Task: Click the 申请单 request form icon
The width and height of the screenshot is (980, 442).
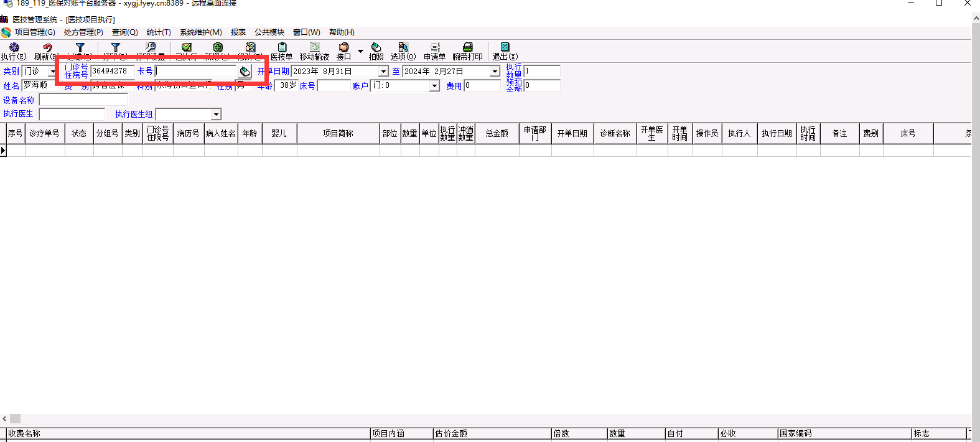Action: (x=435, y=47)
